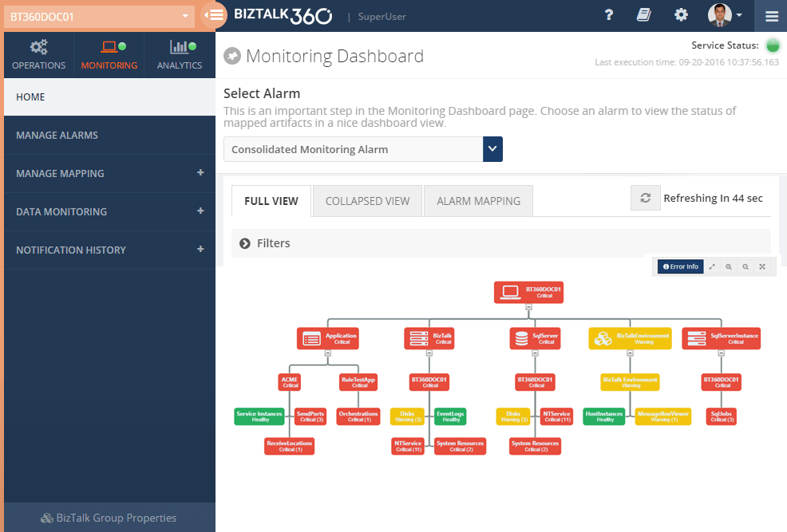
Task: Click the user profile avatar
Action: click(x=719, y=15)
